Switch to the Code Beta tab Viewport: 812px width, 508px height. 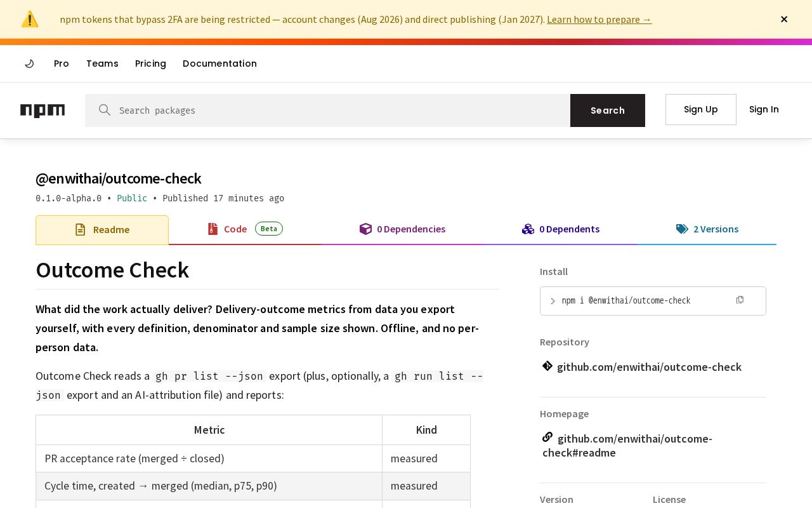coord(245,229)
